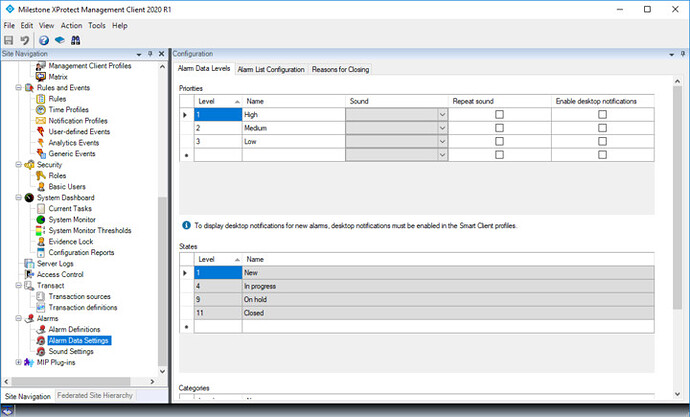This screenshot has width=690, height=417.
Task: Click the binoculars search toolbar icon
Action: pos(76,40)
